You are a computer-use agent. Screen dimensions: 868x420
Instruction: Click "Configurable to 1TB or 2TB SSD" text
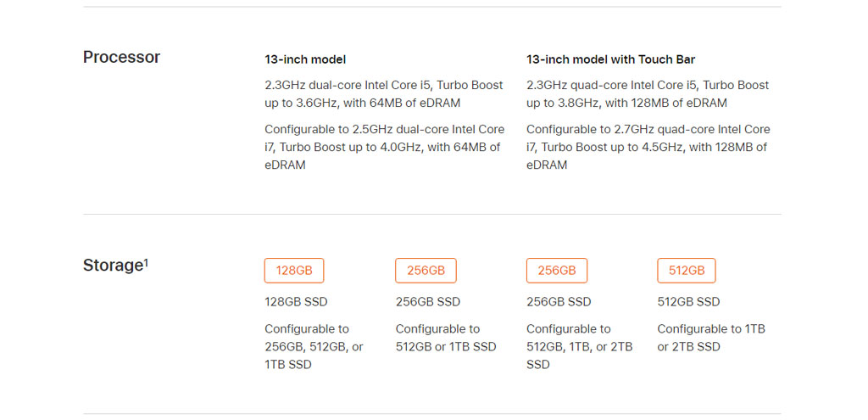[711, 338]
